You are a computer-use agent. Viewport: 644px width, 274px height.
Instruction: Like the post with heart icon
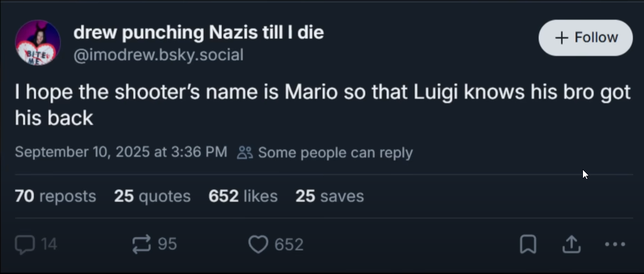[x=258, y=245]
